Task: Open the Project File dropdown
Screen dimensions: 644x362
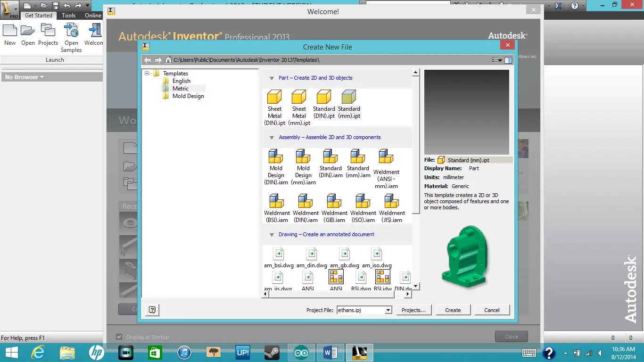Action: click(x=388, y=310)
